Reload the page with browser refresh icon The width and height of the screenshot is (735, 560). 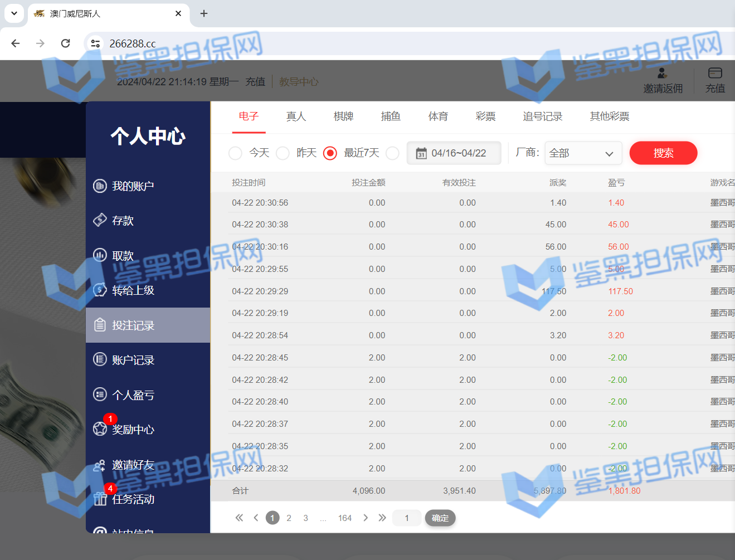(x=65, y=43)
